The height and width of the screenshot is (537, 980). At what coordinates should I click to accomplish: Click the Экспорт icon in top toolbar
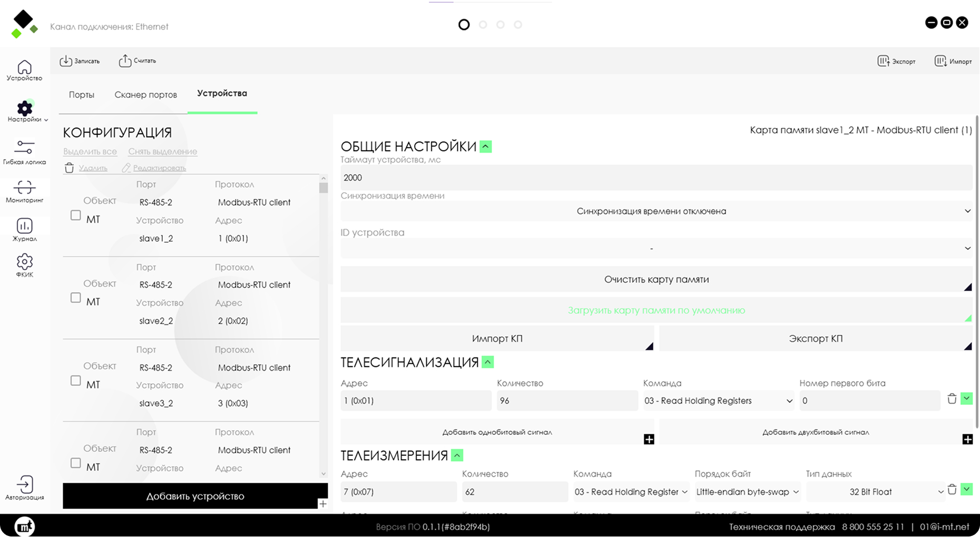tap(884, 61)
